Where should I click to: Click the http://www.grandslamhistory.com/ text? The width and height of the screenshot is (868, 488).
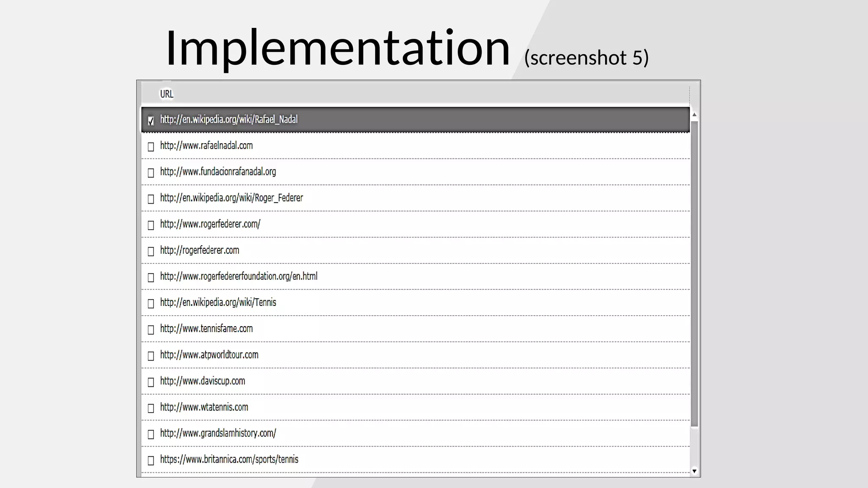tap(218, 433)
